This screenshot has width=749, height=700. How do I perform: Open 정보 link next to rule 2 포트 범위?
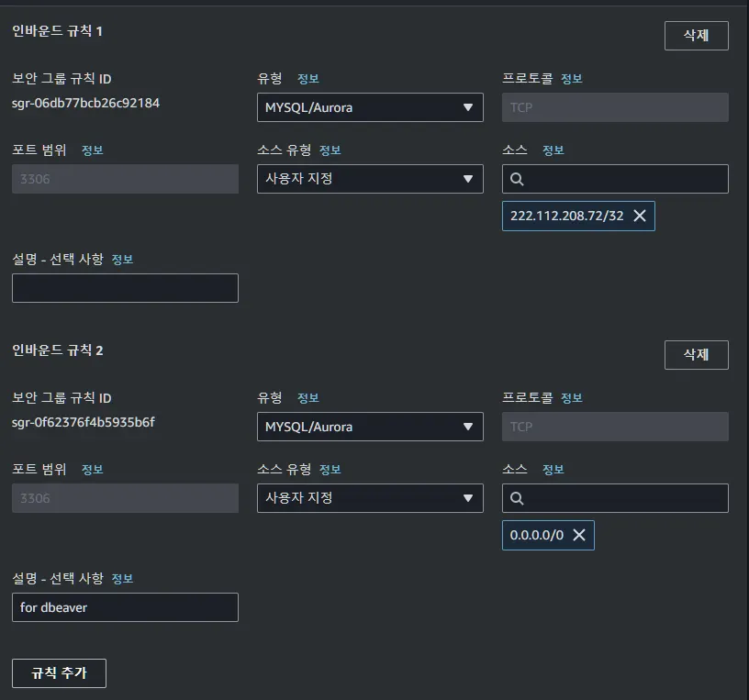tap(93, 470)
